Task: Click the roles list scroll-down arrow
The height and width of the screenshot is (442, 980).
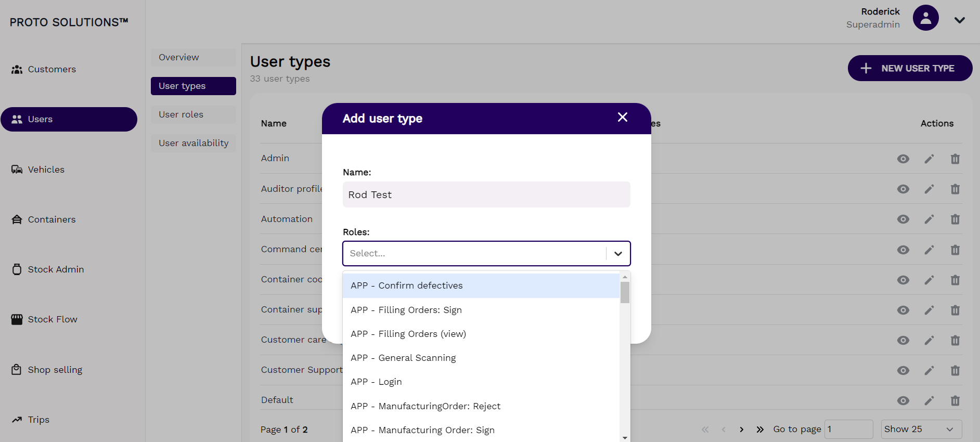Action: (625, 438)
